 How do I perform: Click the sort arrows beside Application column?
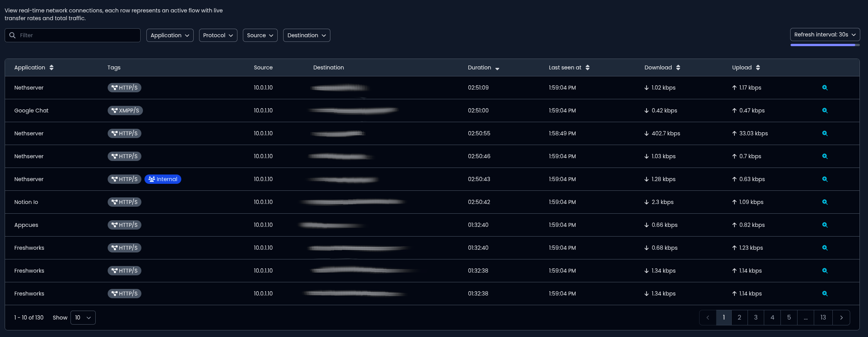pos(52,67)
